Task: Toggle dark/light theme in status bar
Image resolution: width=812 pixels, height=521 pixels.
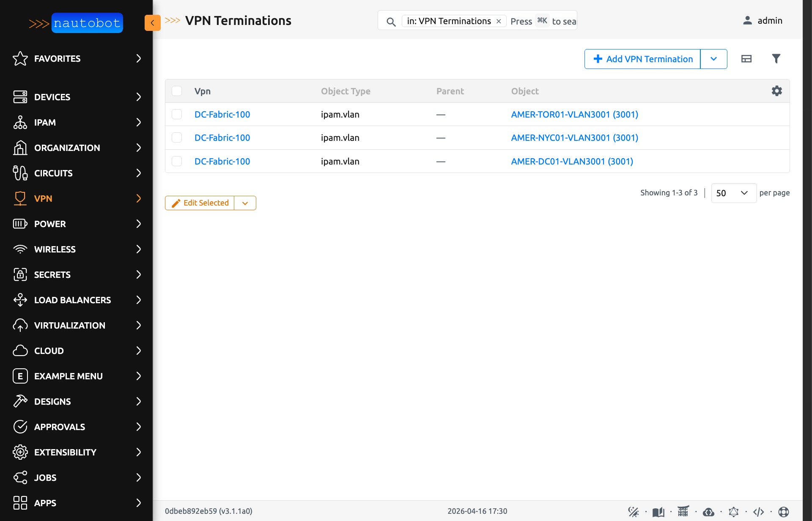Action: click(634, 511)
